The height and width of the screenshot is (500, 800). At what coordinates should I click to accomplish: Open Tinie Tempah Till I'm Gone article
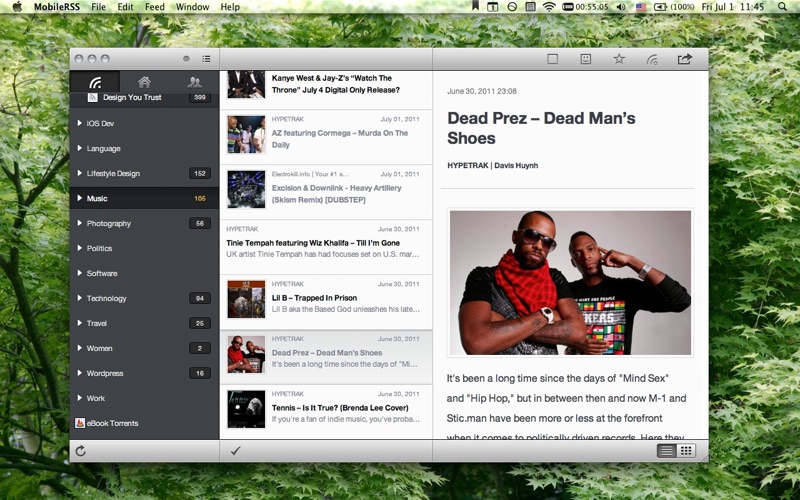tap(326, 247)
